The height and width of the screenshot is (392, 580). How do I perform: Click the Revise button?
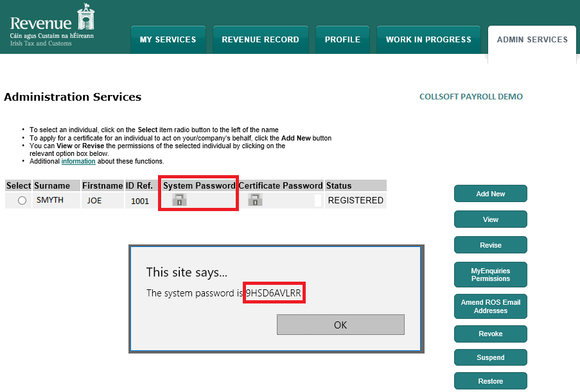pos(490,245)
